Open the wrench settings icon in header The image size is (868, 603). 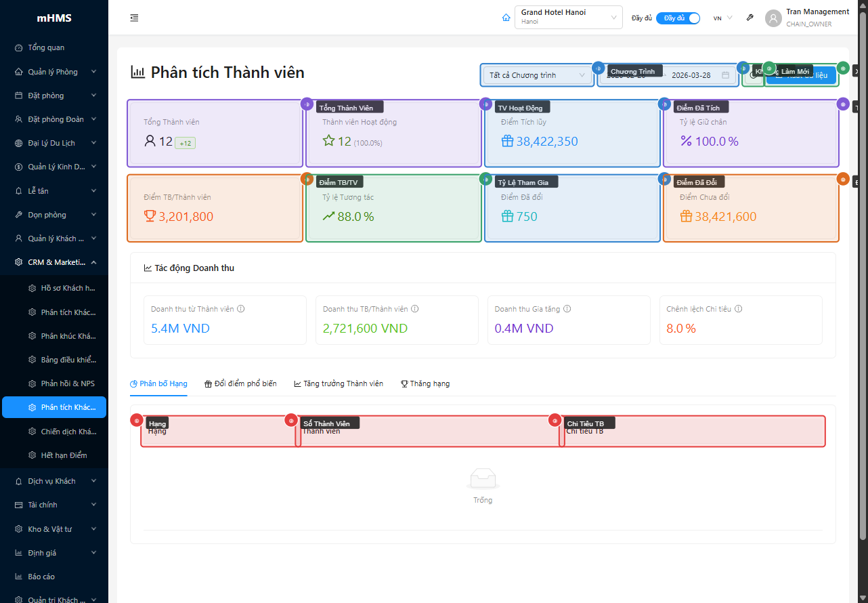750,18
